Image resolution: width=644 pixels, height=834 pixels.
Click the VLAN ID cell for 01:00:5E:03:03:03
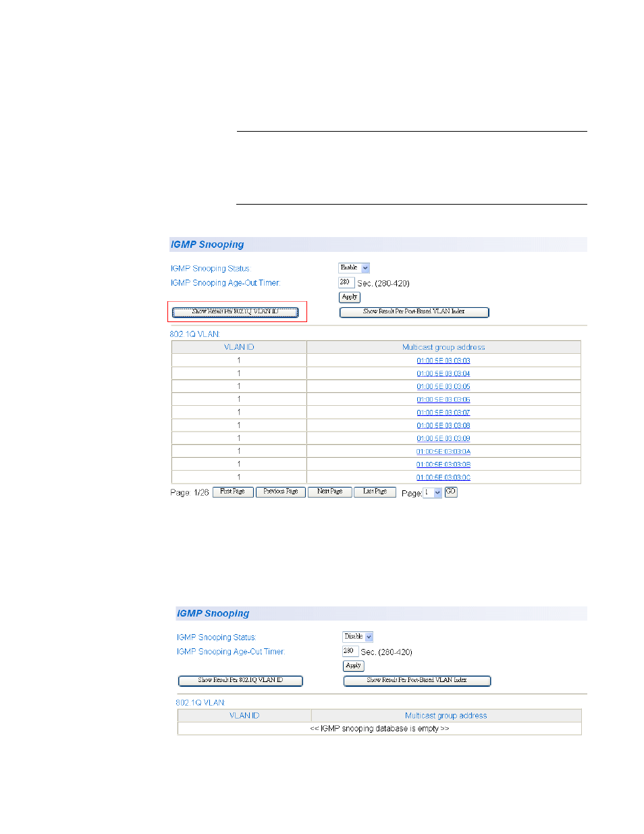coord(239,361)
